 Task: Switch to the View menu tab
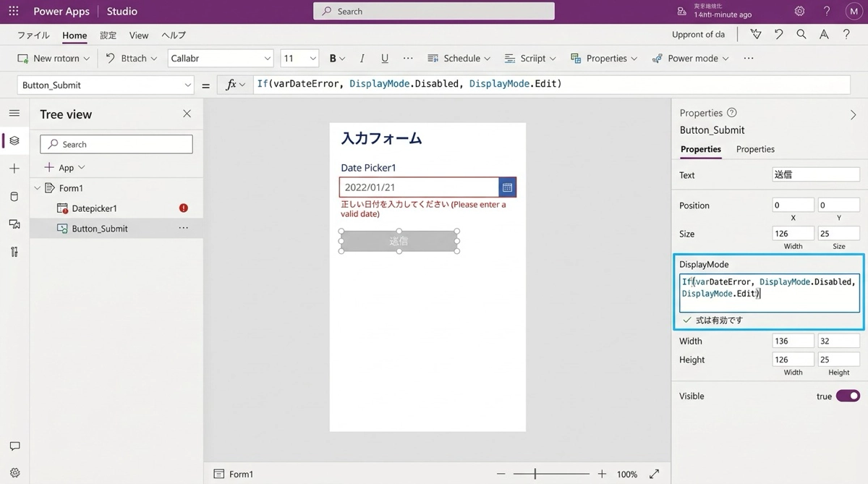[x=139, y=35]
